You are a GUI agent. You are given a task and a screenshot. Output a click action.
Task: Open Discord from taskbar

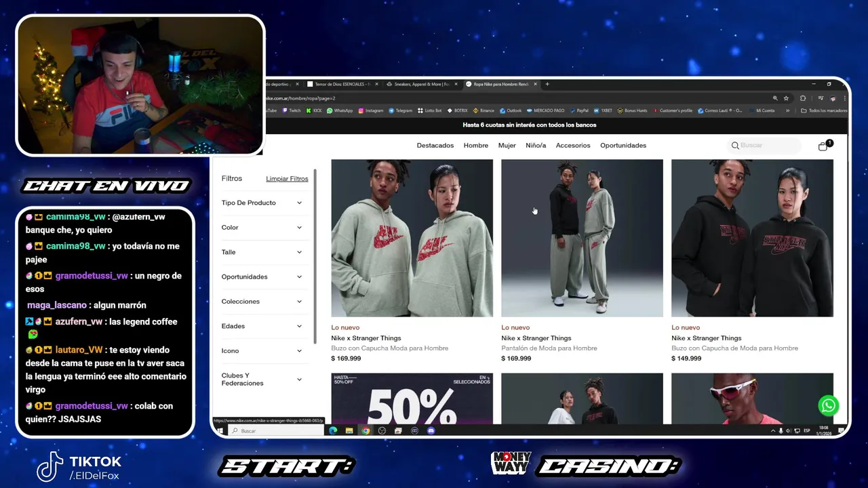(431, 430)
